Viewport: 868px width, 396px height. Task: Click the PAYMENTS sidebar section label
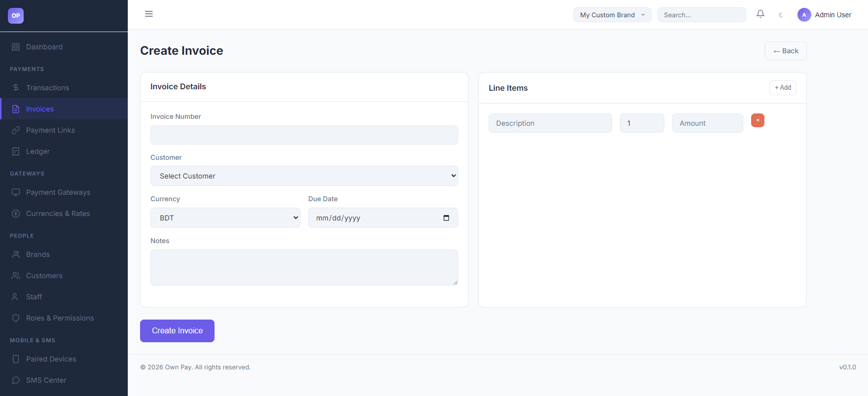click(x=27, y=69)
